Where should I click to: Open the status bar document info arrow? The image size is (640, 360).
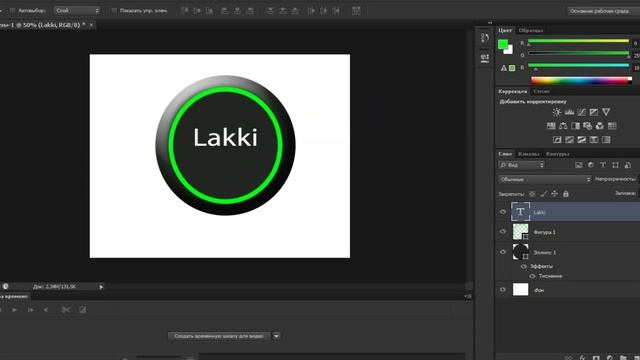[x=101, y=287]
